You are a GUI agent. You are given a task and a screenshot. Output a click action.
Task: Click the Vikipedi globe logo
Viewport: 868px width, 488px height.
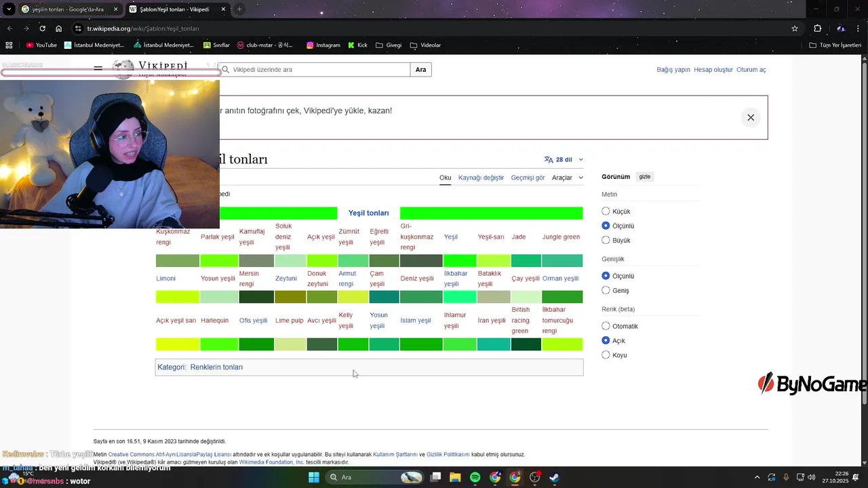[x=123, y=69]
